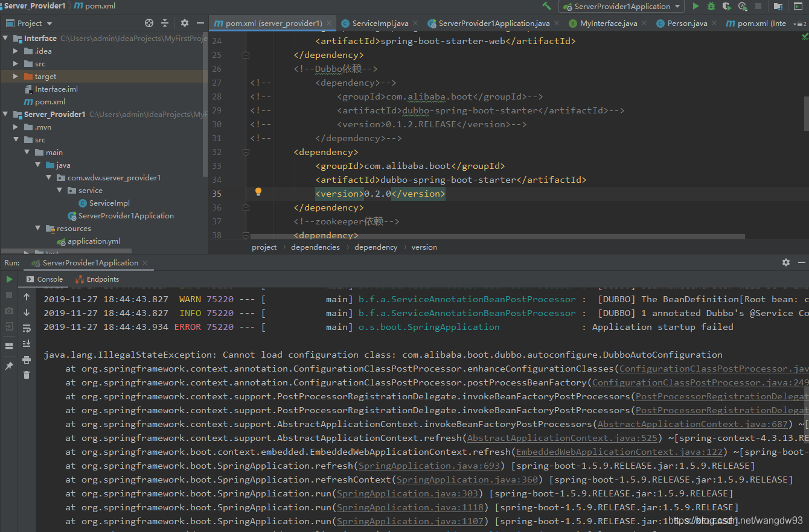Image resolution: width=809 pixels, height=532 pixels.
Task: Expand the .mvn folder
Action: (16, 127)
